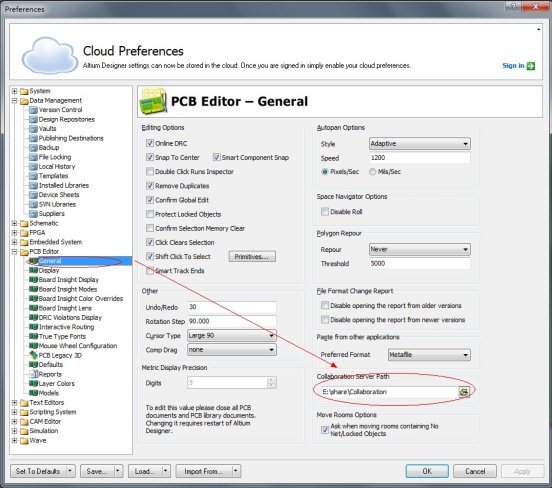
Task: Click the True Type Fonts icon
Action: tap(33, 337)
